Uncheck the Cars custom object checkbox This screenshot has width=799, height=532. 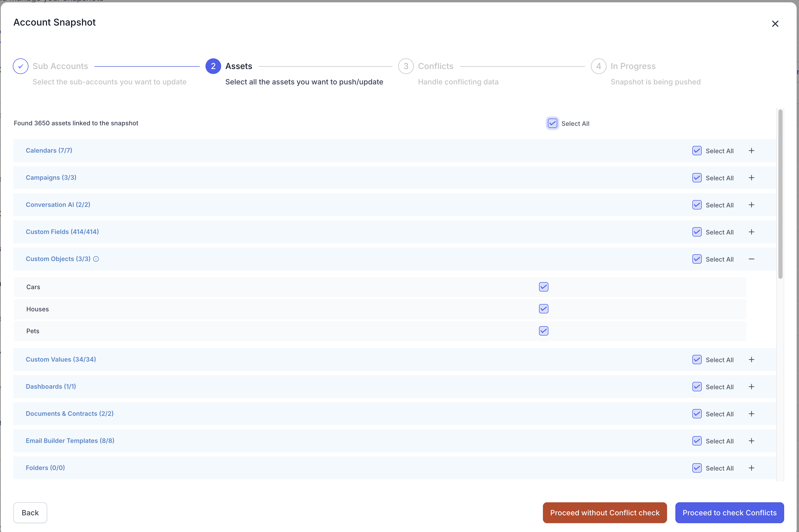(543, 287)
